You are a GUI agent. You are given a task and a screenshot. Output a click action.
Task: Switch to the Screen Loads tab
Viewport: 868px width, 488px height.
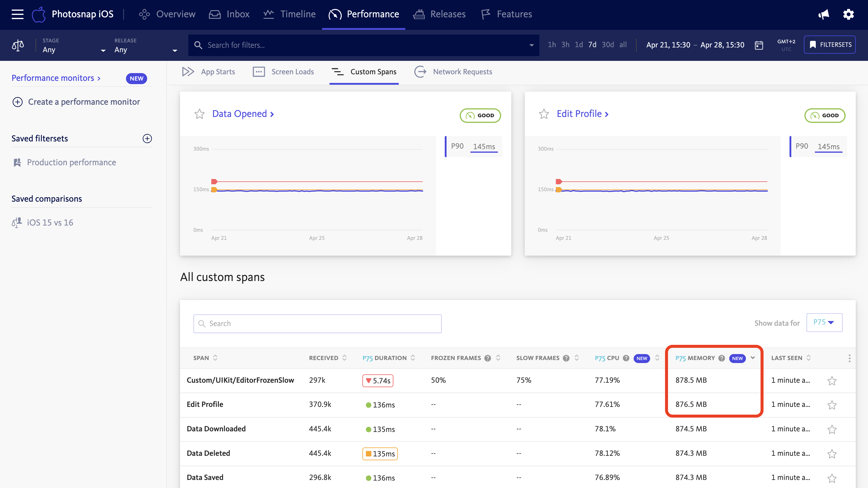[x=283, y=72]
